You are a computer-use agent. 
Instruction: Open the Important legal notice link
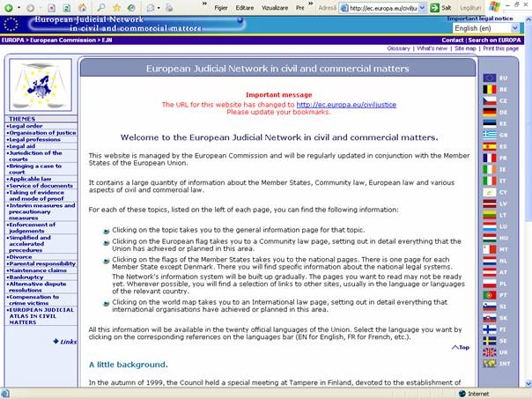point(480,18)
